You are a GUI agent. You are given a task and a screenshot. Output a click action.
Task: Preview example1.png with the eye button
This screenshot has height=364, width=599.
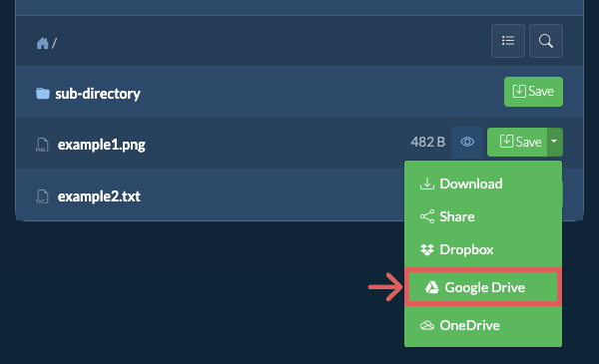(x=467, y=142)
